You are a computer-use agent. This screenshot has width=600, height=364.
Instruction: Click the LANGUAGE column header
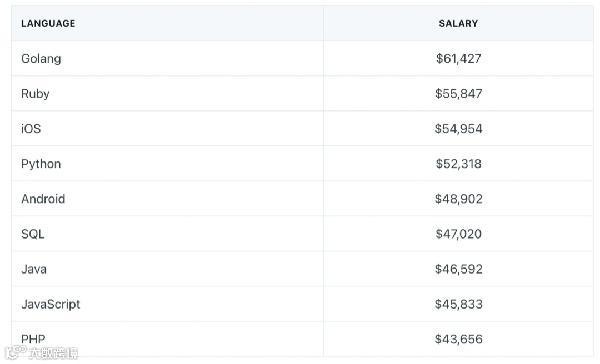(x=48, y=23)
